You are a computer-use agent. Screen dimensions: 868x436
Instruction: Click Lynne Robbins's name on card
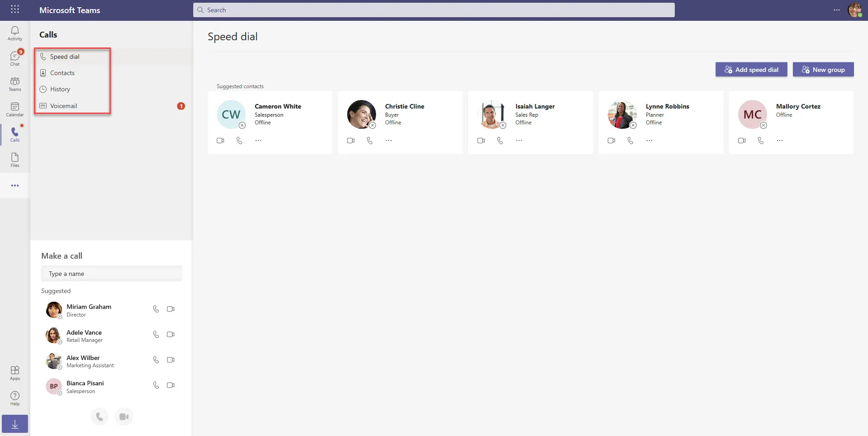668,106
